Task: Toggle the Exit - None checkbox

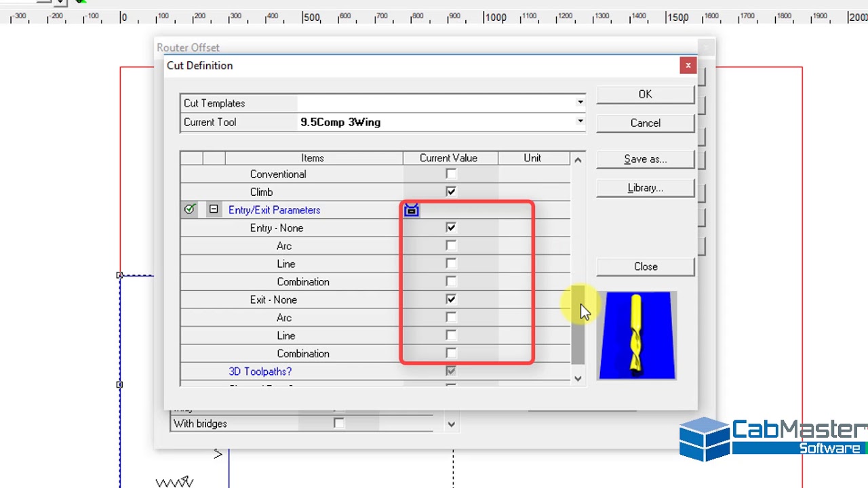Action: (x=451, y=300)
